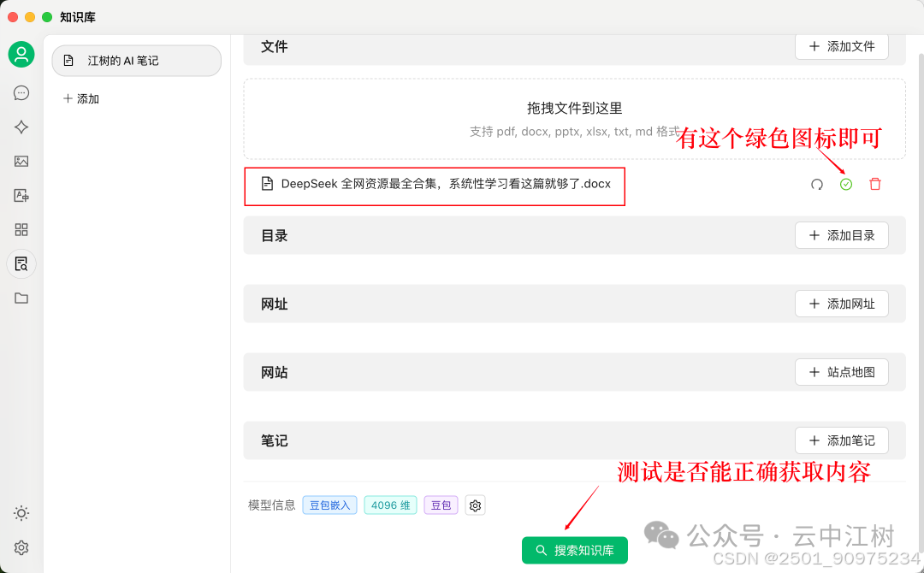924x573 pixels.
Task: Click the 添加笔记 button
Action: coord(842,440)
